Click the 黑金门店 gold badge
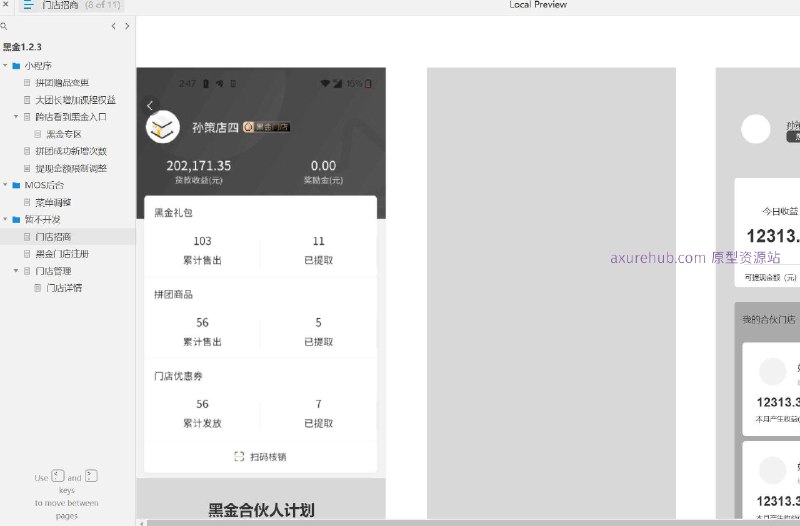This screenshot has width=800, height=526. point(266,127)
